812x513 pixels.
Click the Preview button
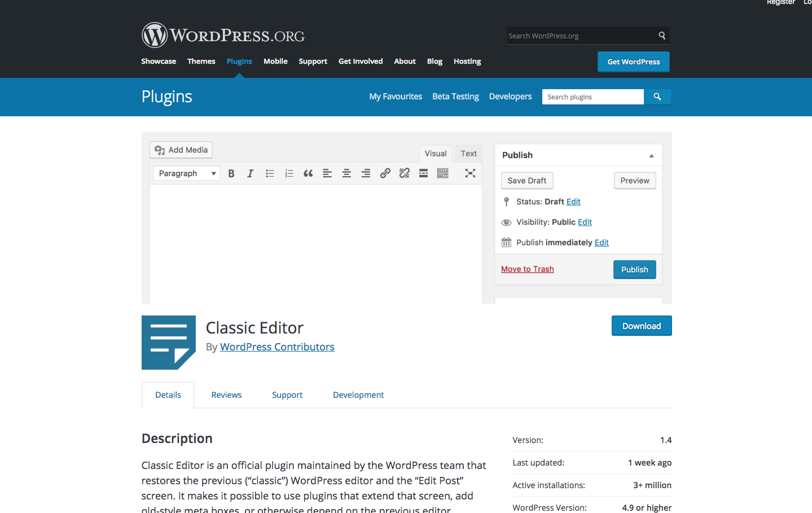tap(635, 181)
